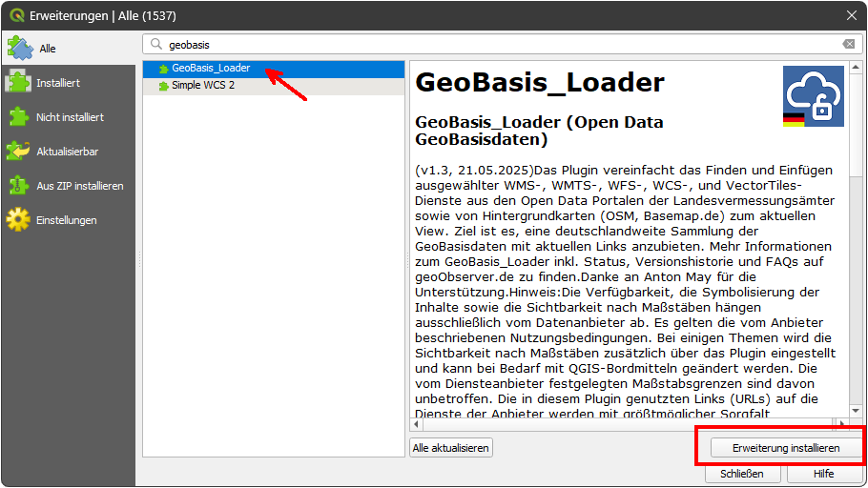
Task: Click the description scrollbar down arrow
Action: [x=856, y=411]
